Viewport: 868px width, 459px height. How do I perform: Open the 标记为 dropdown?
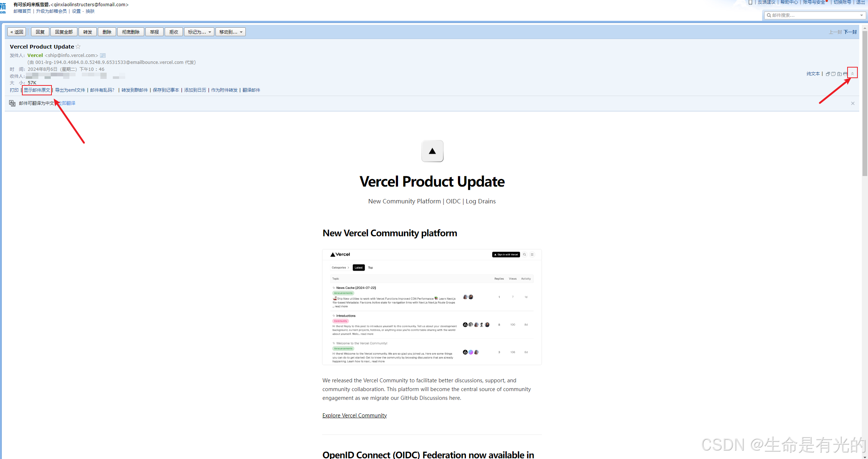199,32
